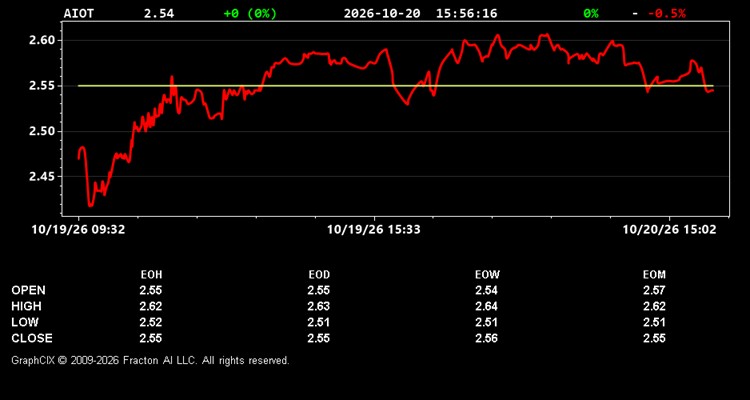Select the EOH LOW value 2.52
The height and width of the screenshot is (400, 750).
tap(151, 322)
